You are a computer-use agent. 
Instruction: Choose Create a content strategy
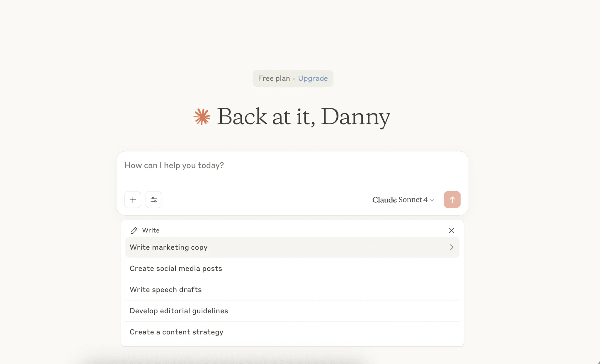[176, 332]
